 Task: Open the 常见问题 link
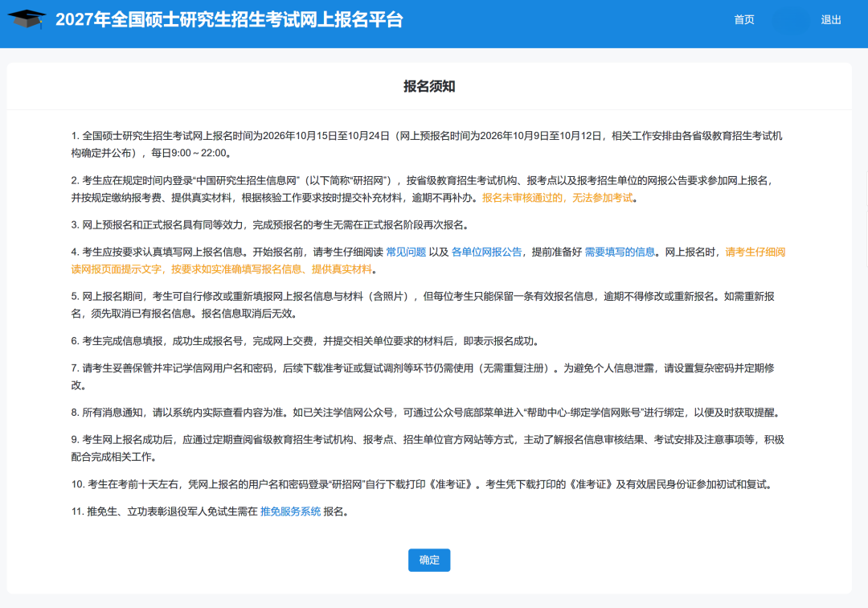[406, 252]
